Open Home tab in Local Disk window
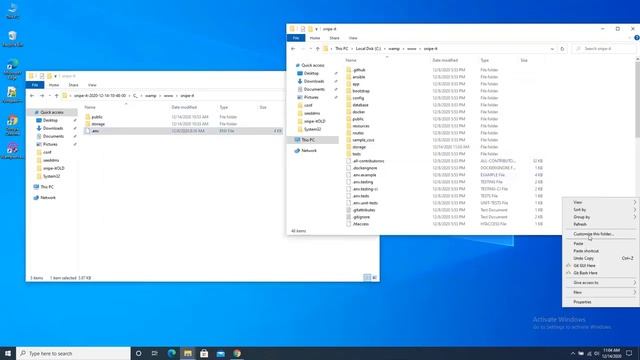 coord(315,38)
